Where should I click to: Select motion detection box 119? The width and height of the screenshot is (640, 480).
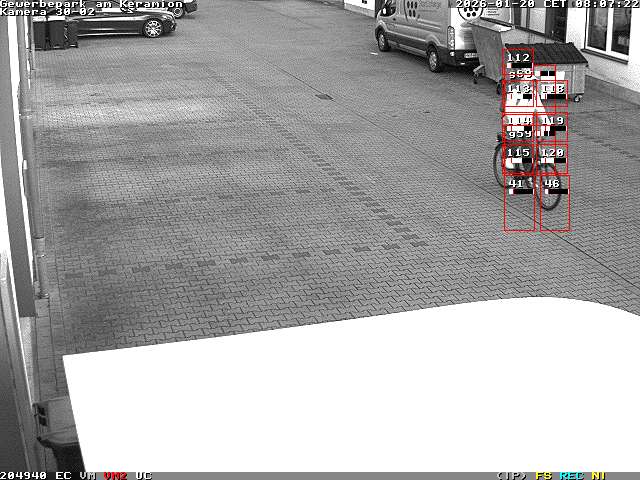click(552, 121)
